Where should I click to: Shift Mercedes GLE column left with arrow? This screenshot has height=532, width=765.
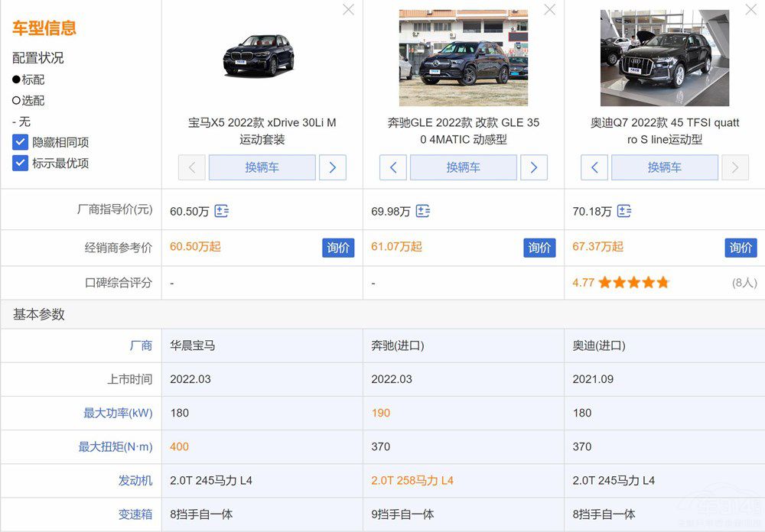click(x=393, y=167)
